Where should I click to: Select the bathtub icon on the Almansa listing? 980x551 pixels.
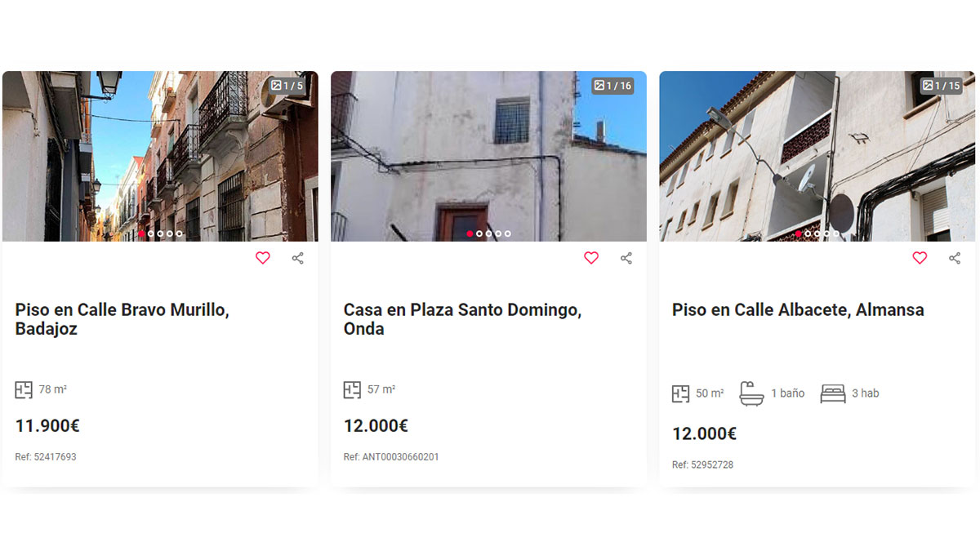[x=751, y=393]
